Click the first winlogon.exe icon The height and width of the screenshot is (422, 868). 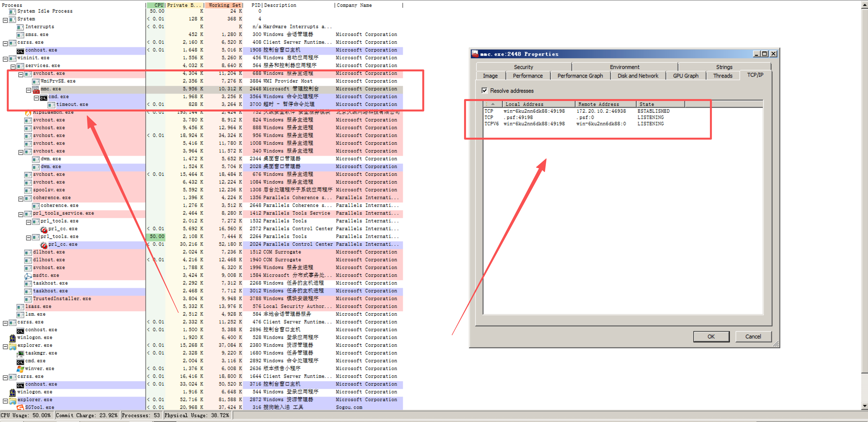(x=12, y=338)
